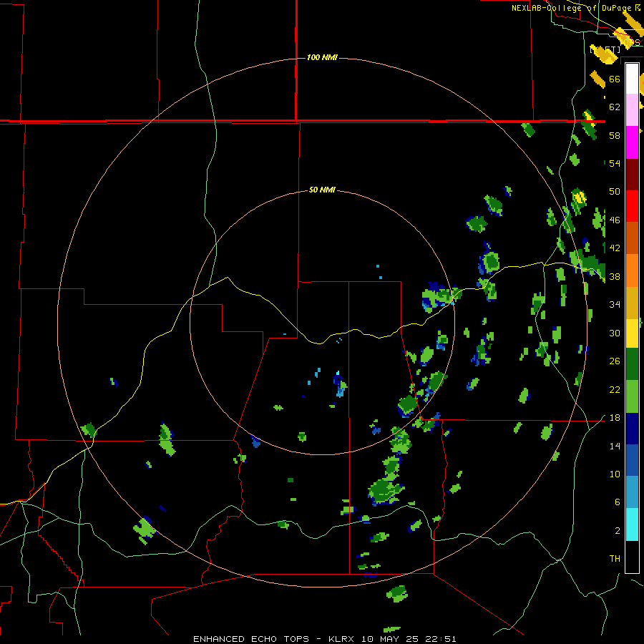Click the '66' legend value

pos(615,79)
